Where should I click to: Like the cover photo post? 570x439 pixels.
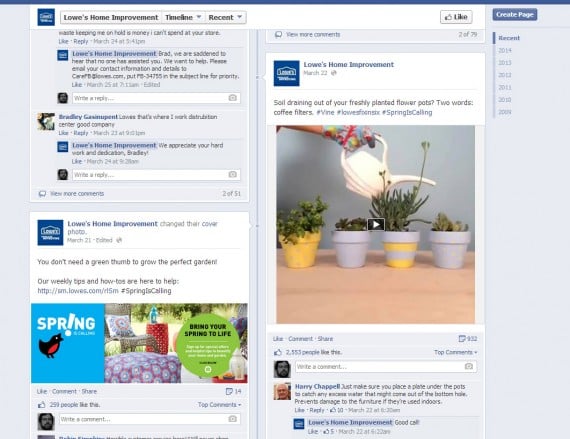pyautogui.click(x=42, y=391)
